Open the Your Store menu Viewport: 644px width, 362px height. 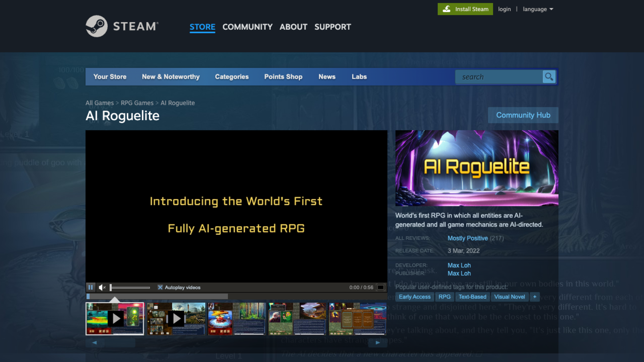110,77
